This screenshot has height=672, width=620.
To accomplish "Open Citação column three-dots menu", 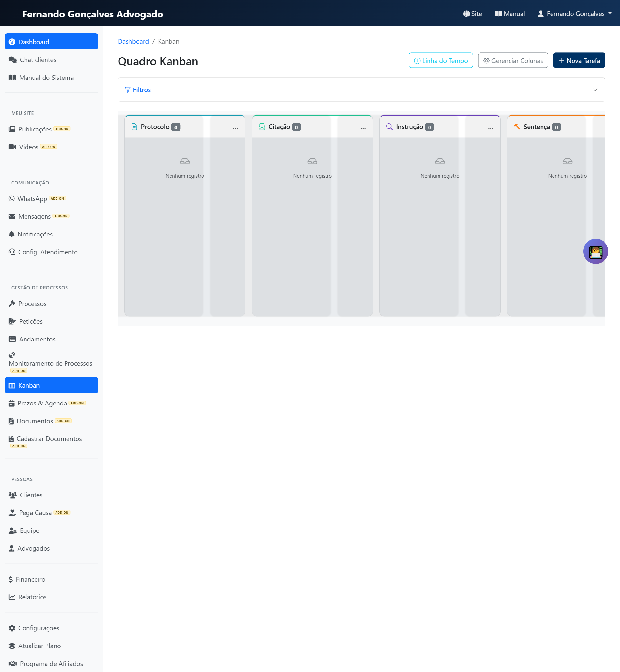I will (363, 128).
